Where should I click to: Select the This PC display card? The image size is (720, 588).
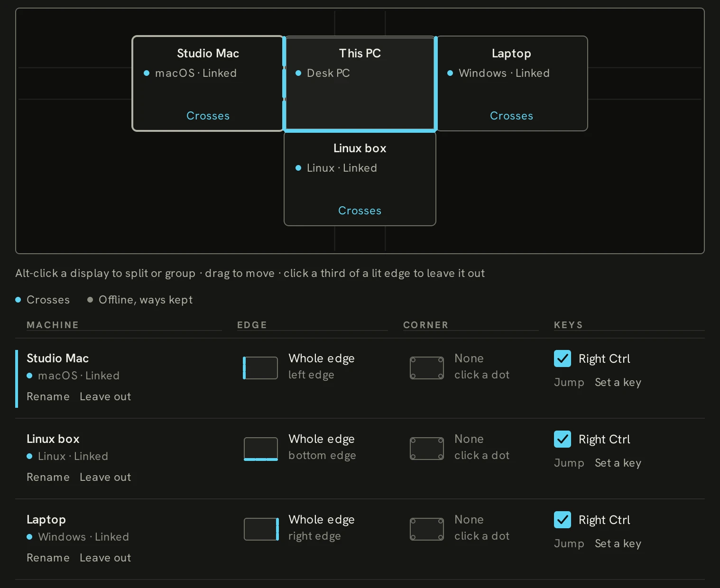[x=360, y=83]
